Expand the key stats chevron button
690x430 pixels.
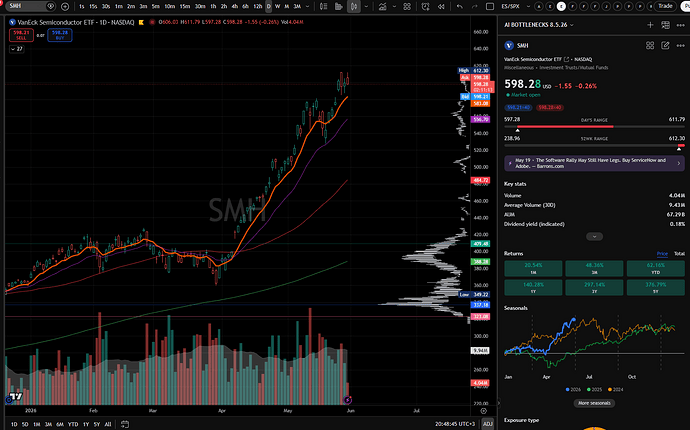[x=594, y=237]
